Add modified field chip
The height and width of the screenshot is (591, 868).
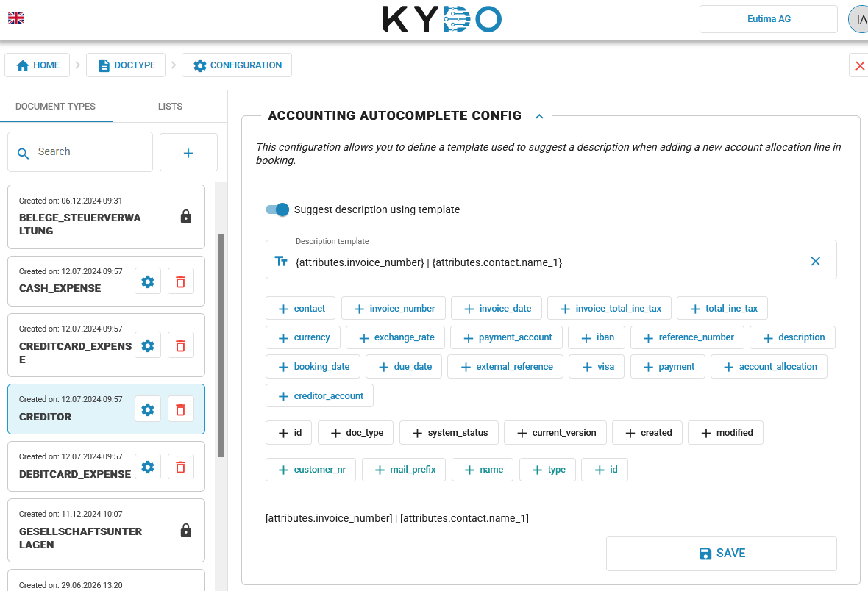click(x=725, y=433)
